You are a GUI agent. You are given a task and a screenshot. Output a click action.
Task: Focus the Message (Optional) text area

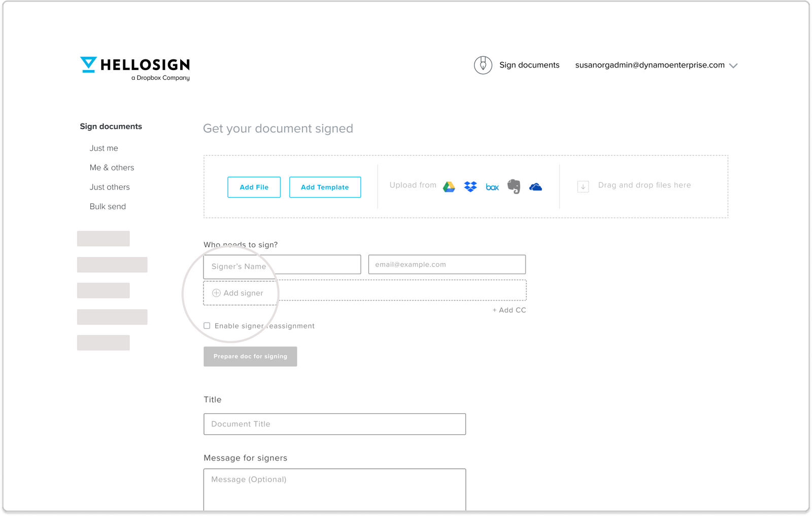point(335,490)
